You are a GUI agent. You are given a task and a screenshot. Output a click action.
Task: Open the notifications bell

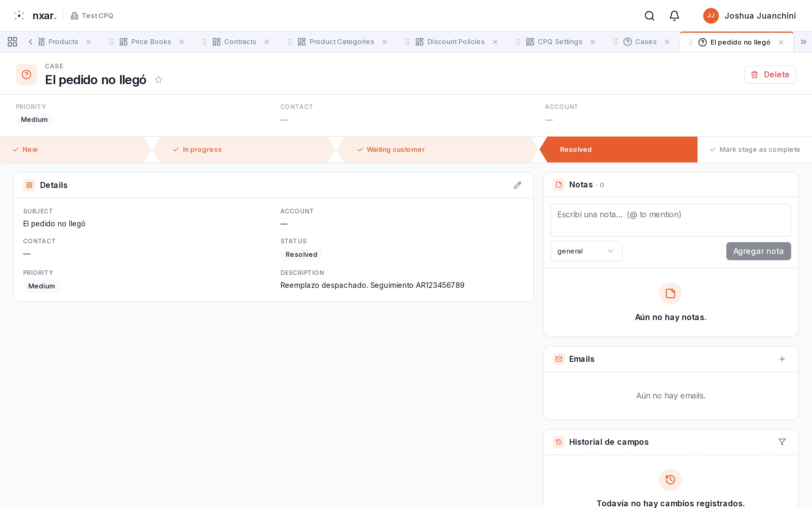click(674, 16)
